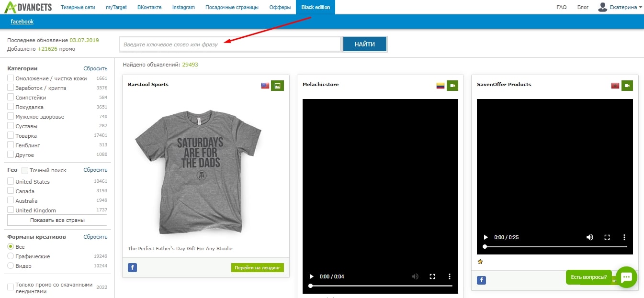This screenshot has width=644, height=298.
Task: Open more options on the Melachicstore video
Action: [x=450, y=276]
